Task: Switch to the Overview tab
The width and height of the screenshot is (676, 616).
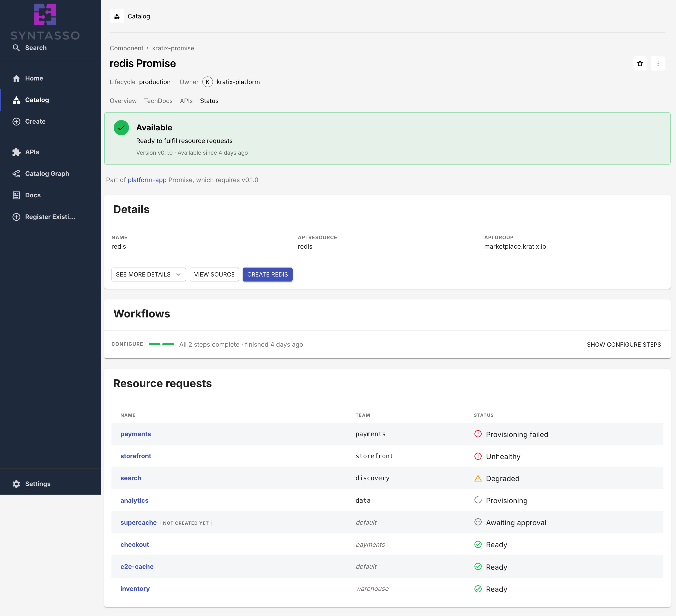Action: click(123, 101)
